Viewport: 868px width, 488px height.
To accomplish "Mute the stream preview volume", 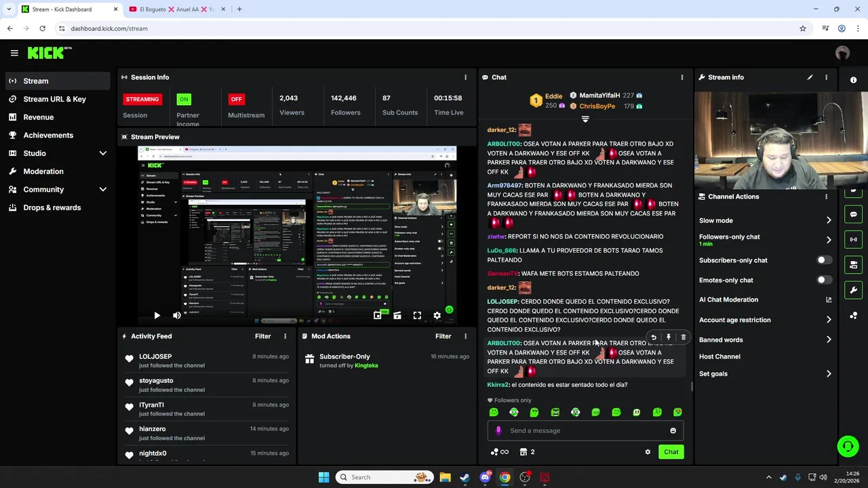I will tap(176, 315).
